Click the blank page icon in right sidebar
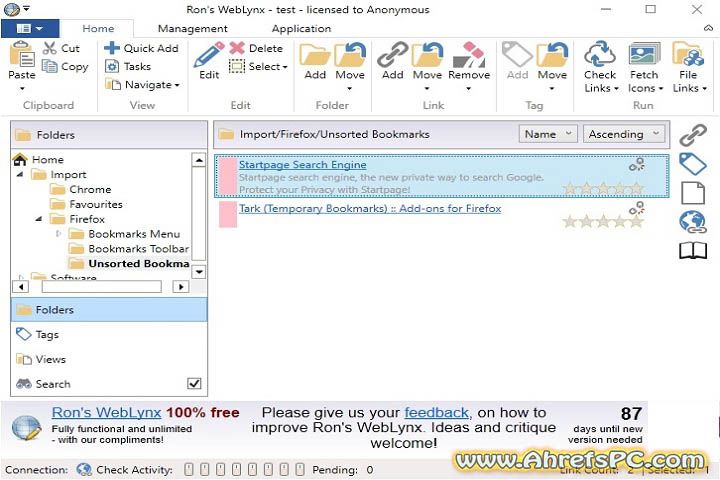Image resolution: width=720 pixels, height=480 pixels. (692, 192)
